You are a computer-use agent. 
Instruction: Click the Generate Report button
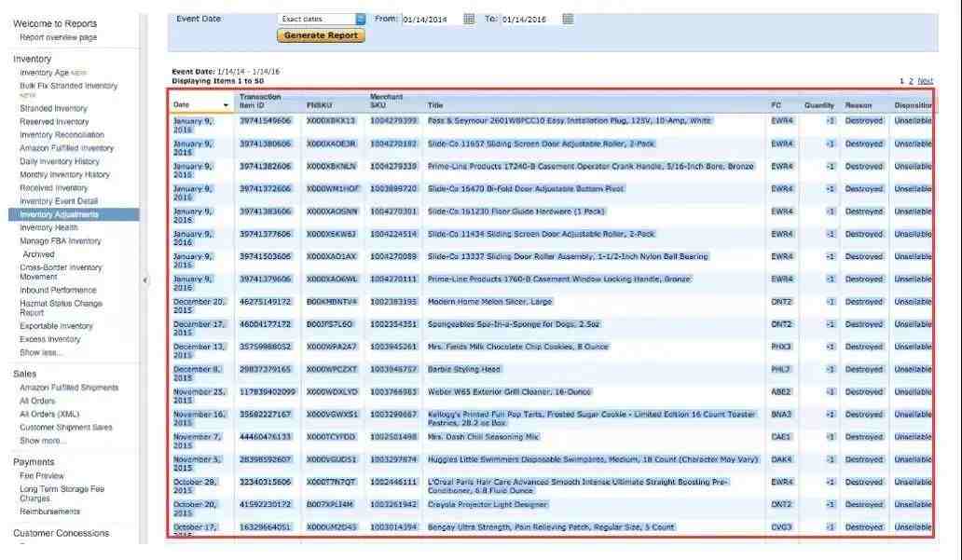pyautogui.click(x=321, y=35)
